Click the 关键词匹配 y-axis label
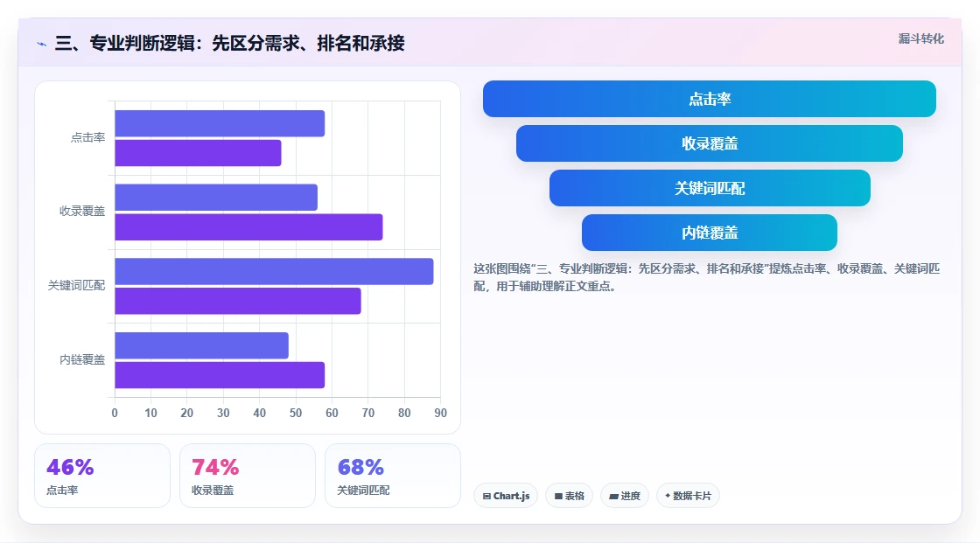The image size is (980, 543). [x=76, y=286]
